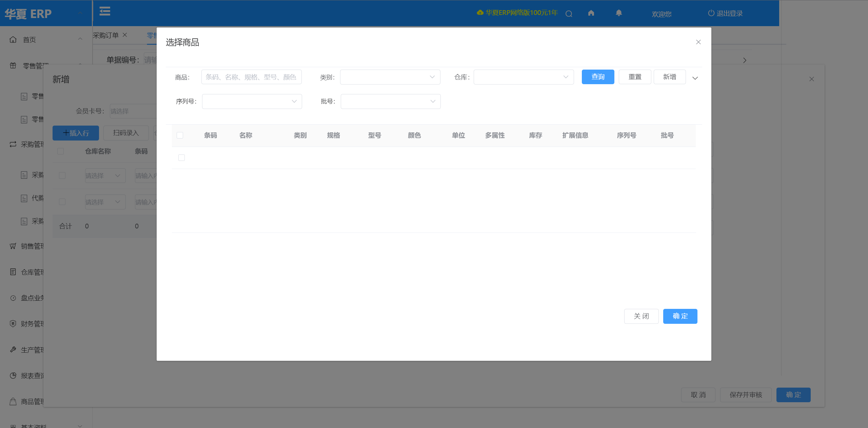The image size is (868, 428).
Task: Click the 重置 button
Action: tap(635, 77)
